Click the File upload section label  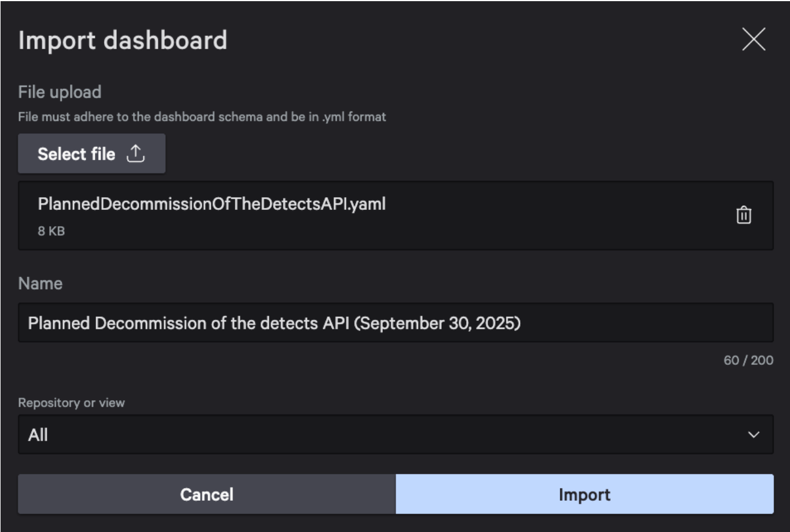(x=60, y=92)
